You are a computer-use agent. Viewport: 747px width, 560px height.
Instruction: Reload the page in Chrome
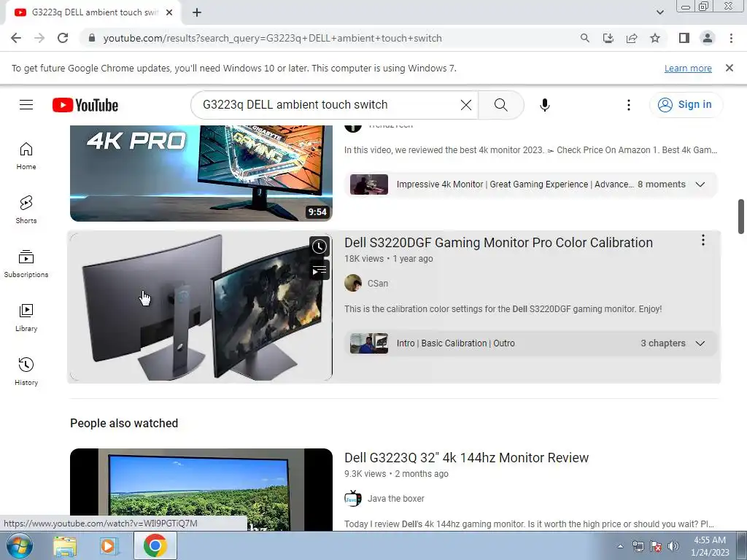(x=63, y=38)
